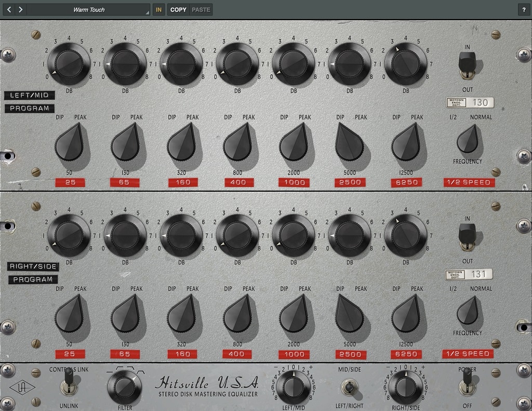Viewport: 532px width, 411px height.
Task: Switch Left/Mid 25 Hz Dip/Peak pointer knob
Action: [x=70, y=142]
